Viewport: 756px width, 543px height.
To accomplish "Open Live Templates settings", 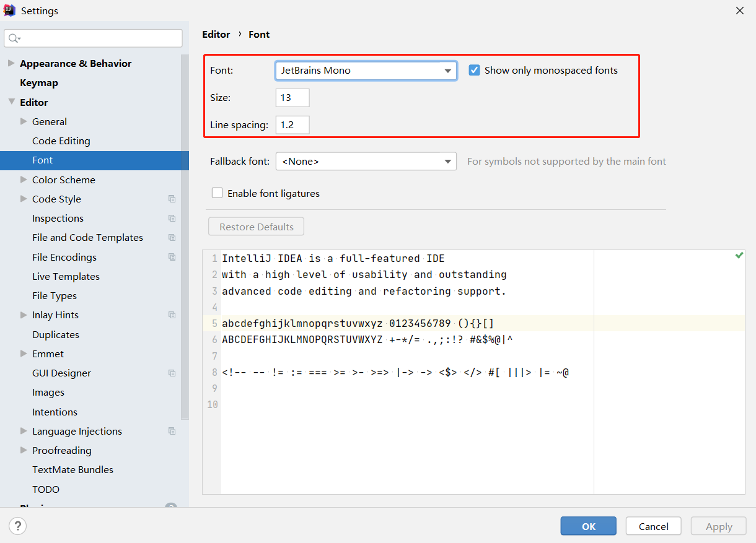I will click(x=66, y=277).
